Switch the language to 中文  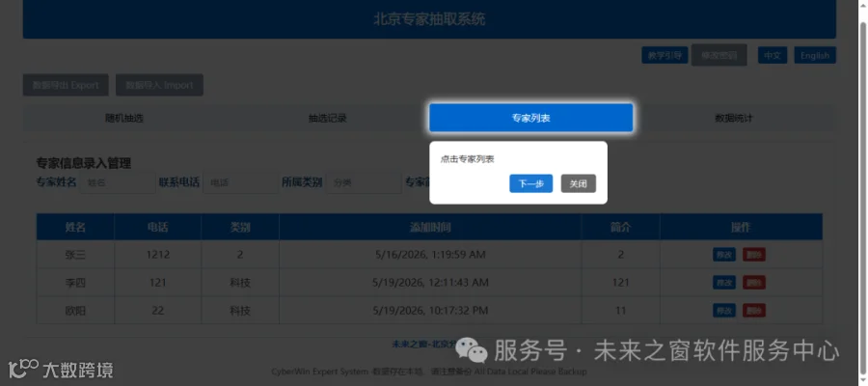point(773,55)
